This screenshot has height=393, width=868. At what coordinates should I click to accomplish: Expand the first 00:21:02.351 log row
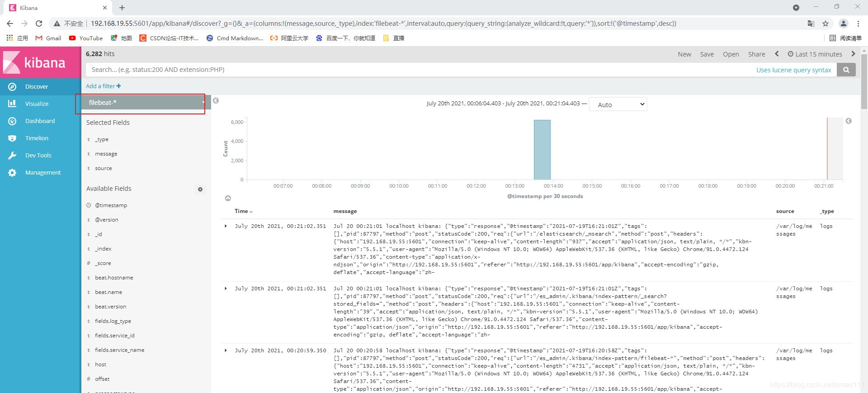point(226,226)
